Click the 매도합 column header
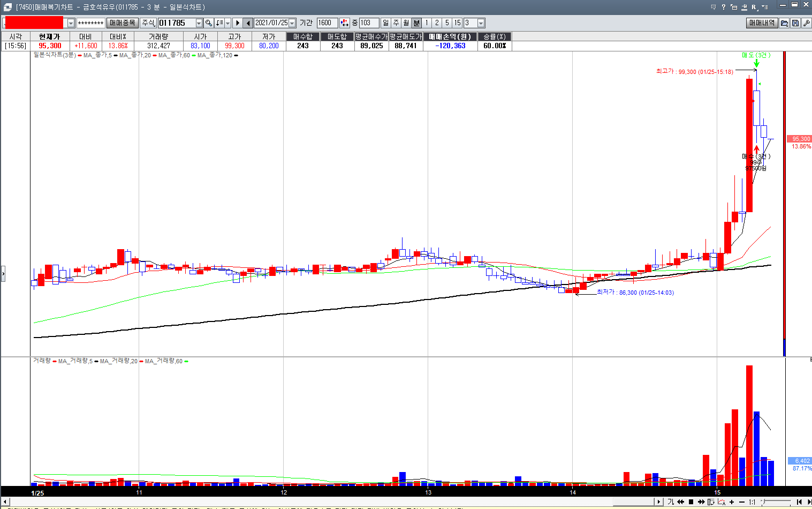The width and height of the screenshot is (812, 509). point(337,36)
